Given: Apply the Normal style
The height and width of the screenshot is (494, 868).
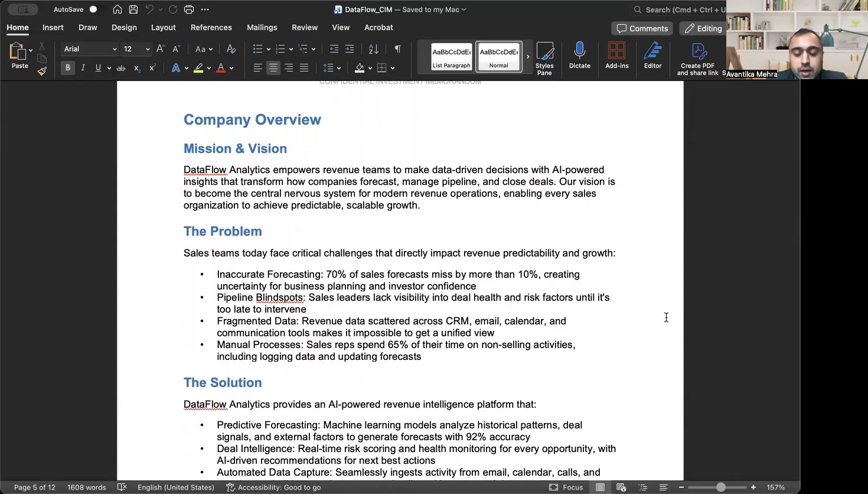Looking at the screenshot, I should (x=499, y=57).
